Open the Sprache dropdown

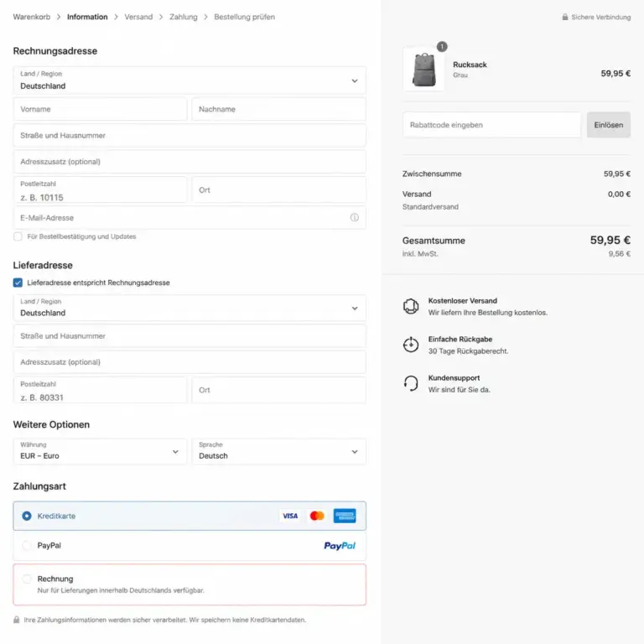pyautogui.click(x=279, y=451)
